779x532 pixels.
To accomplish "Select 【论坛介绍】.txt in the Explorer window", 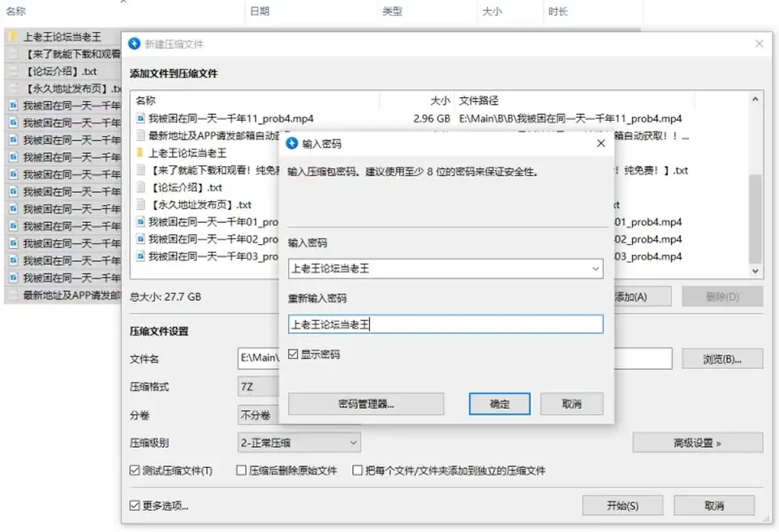I will click(x=61, y=71).
